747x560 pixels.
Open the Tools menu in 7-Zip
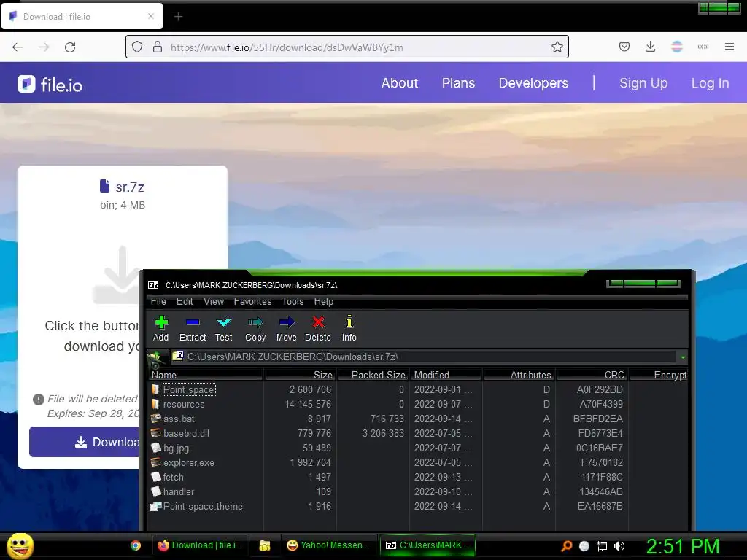[293, 301]
